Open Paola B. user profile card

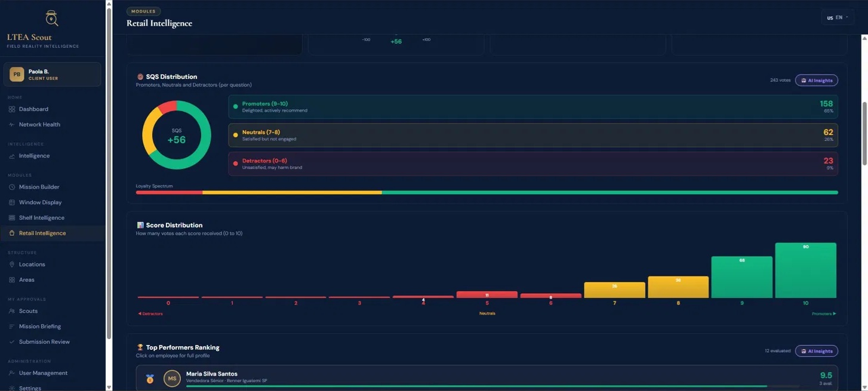pos(53,75)
